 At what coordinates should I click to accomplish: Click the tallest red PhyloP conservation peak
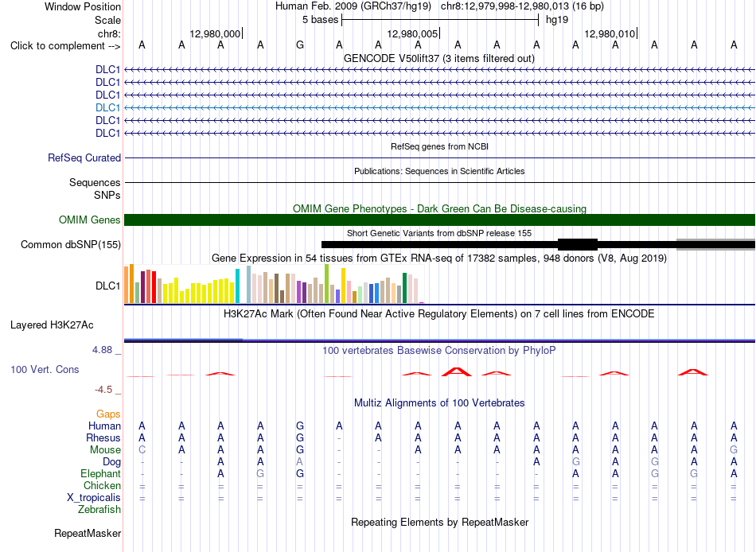point(457,371)
